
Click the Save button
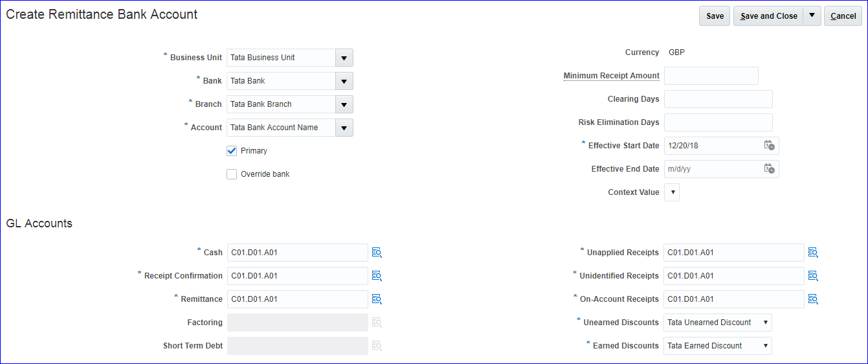[x=715, y=16]
